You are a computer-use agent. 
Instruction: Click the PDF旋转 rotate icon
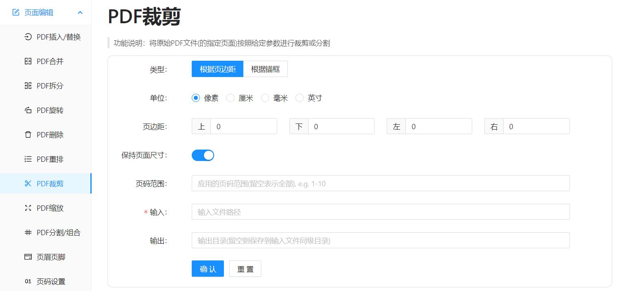[x=28, y=110]
